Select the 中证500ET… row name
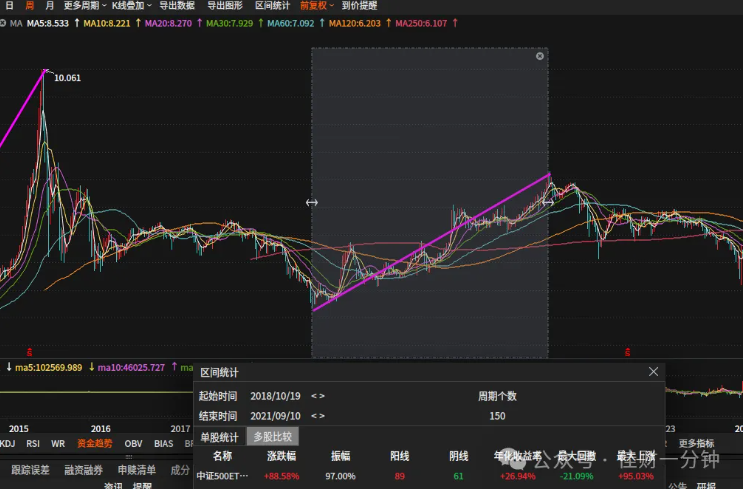This screenshot has width=744, height=490. [222, 476]
